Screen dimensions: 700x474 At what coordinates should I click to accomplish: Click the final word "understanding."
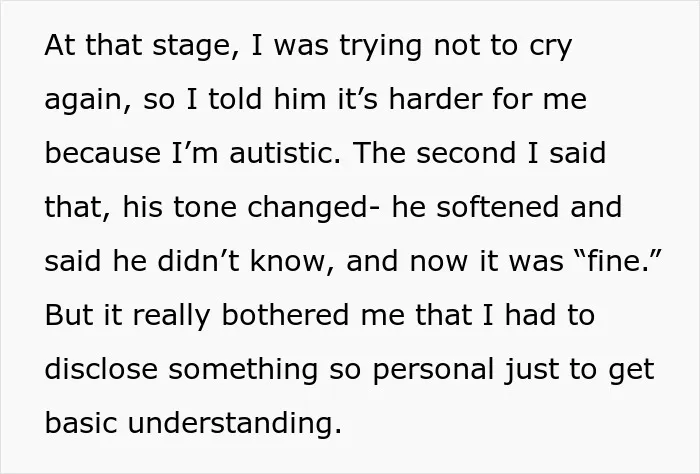pyautogui.click(x=234, y=423)
